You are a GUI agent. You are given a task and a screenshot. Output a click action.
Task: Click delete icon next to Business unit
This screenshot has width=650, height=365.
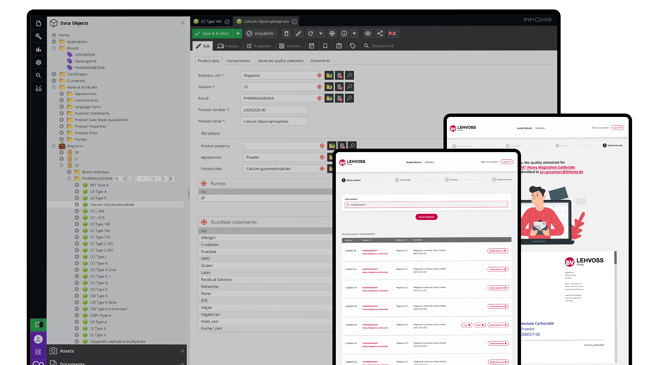pyautogui.click(x=340, y=75)
